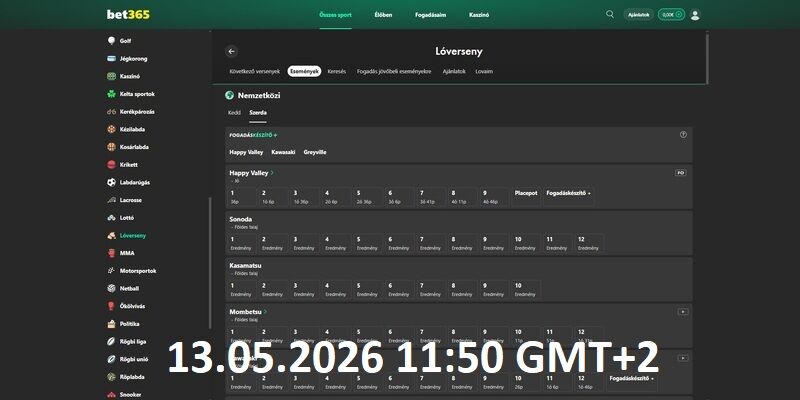The width and height of the screenshot is (800, 400).
Task: Choose Kawasaki in bet builder
Action: [x=283, y=152]
